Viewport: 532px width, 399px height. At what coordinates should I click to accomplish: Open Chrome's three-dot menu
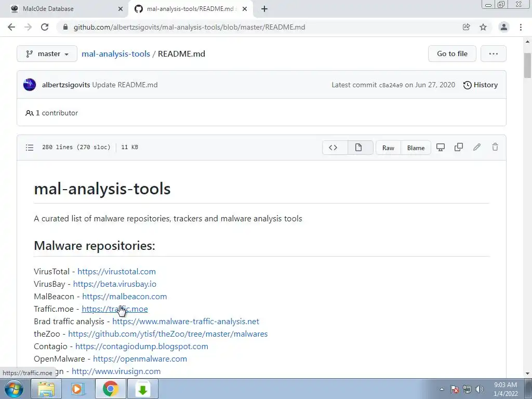pos(521,27)
